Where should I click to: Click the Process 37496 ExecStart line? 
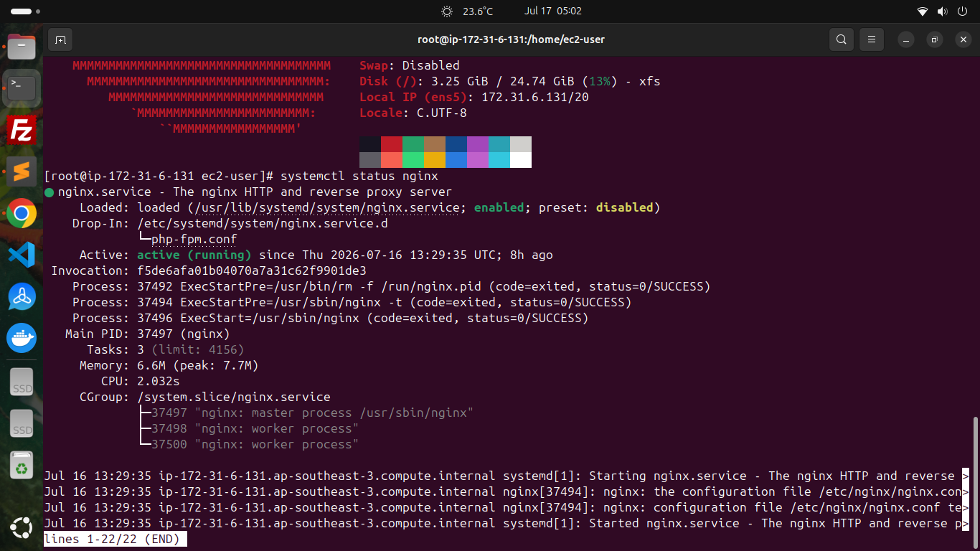click(331, 318)
